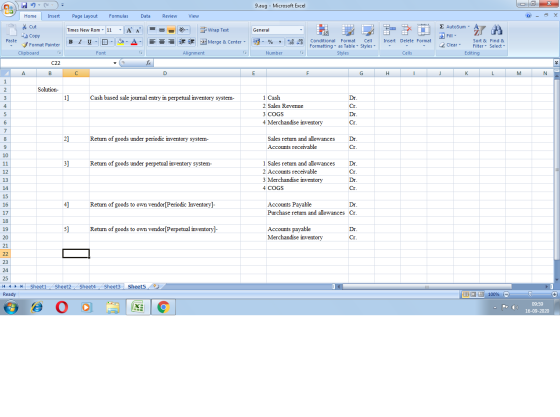Align text right
This screenshot has height=417, width=560.
tap(171, 42)
